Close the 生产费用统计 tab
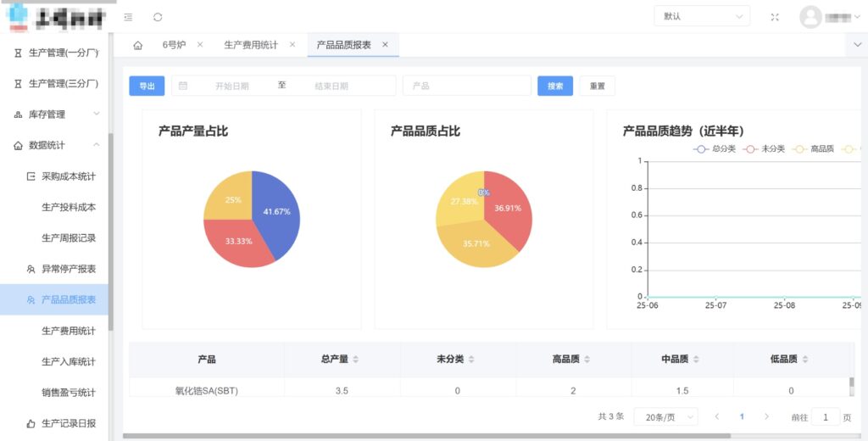This screenshot has width=868, height=441. point(292,45)
